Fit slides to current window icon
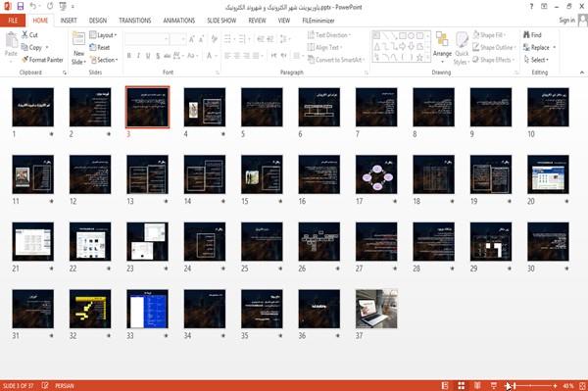Viewport: 588px width, 391px height. pos(582,385)
